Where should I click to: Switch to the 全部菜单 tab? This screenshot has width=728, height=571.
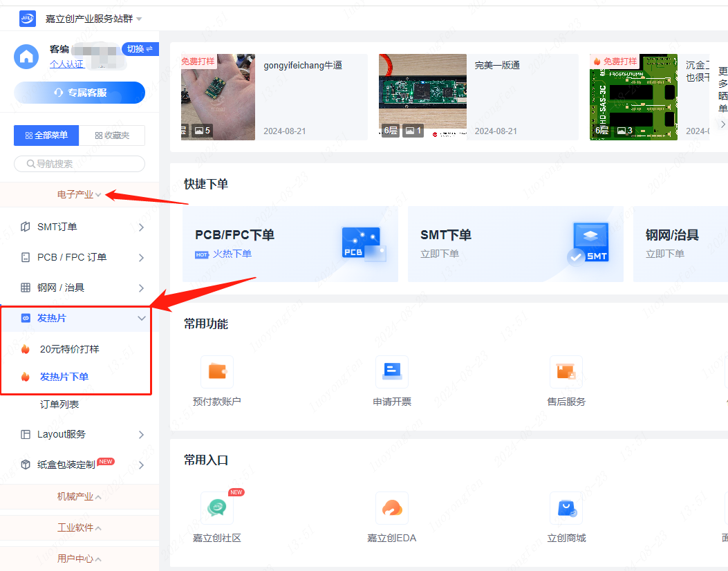click(46, 135)
